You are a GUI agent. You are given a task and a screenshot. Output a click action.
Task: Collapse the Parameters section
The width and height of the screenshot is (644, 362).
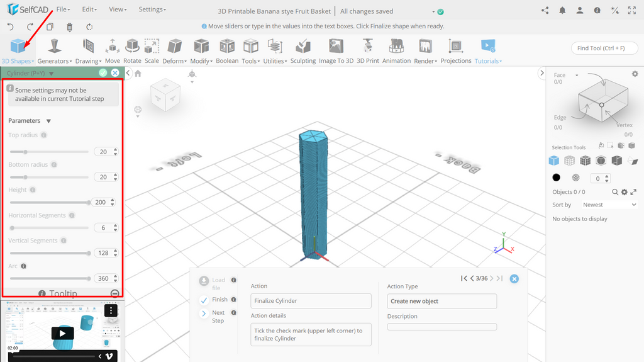point(48,121)
